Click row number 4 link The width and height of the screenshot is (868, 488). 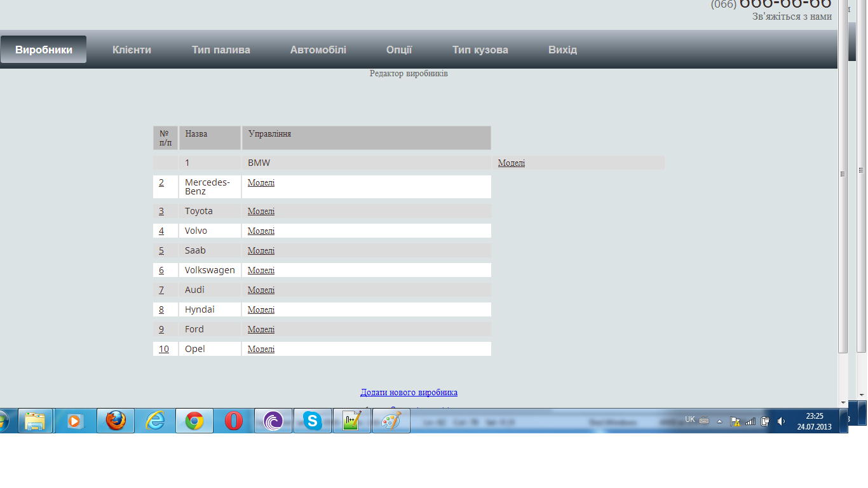coord(161,231)
